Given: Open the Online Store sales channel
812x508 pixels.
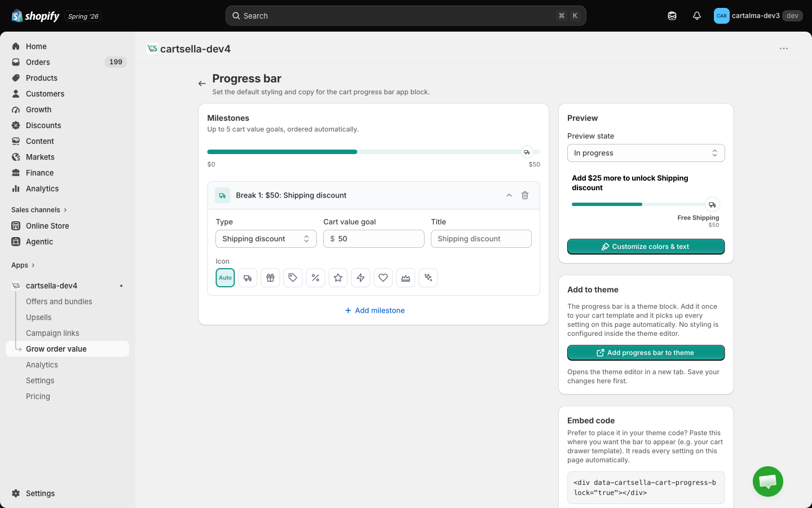Looking at the screenshot, I should [x=68, y=226].
